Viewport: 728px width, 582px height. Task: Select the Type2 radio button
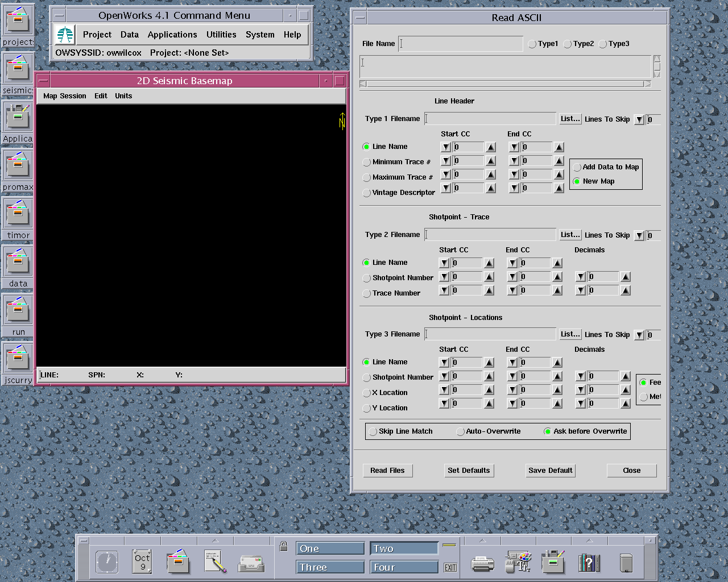click(x=568, y=44)
